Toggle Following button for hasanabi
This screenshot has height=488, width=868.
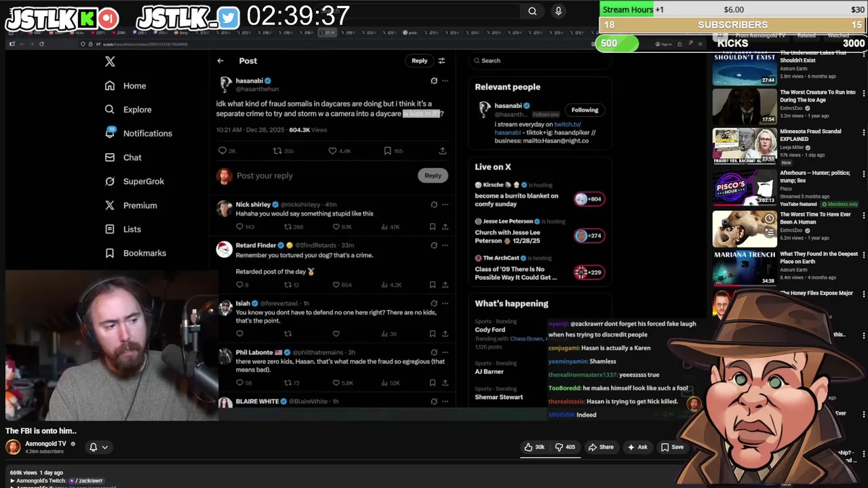(585, 110)
